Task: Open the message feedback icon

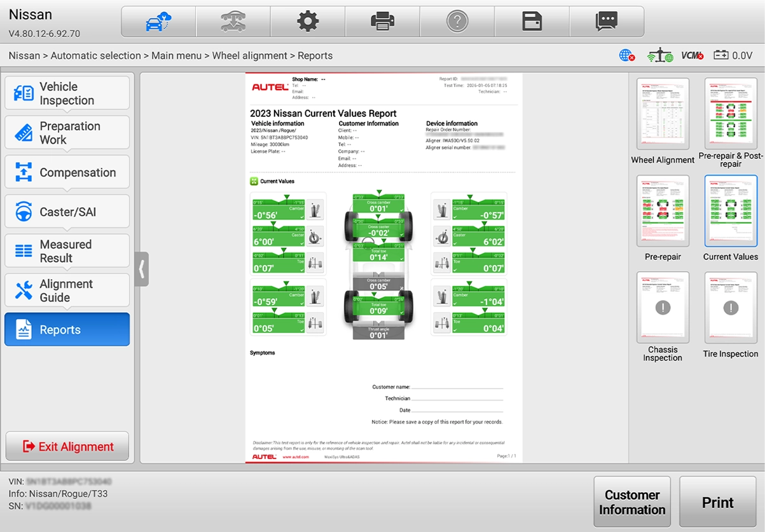Action: click(606, 22)
